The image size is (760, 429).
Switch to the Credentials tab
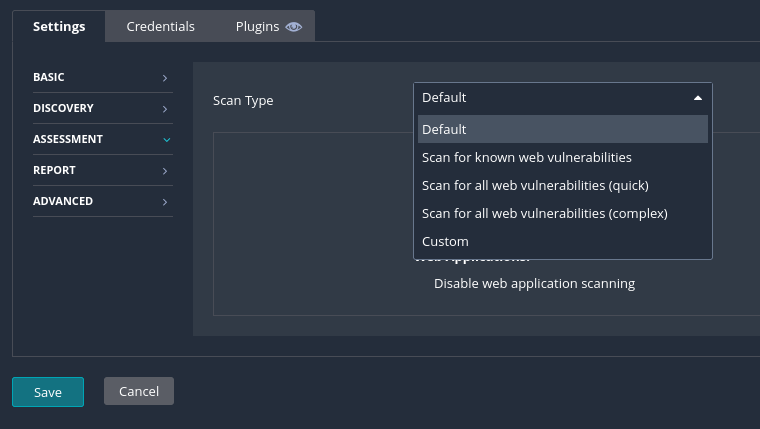point(160,27)
